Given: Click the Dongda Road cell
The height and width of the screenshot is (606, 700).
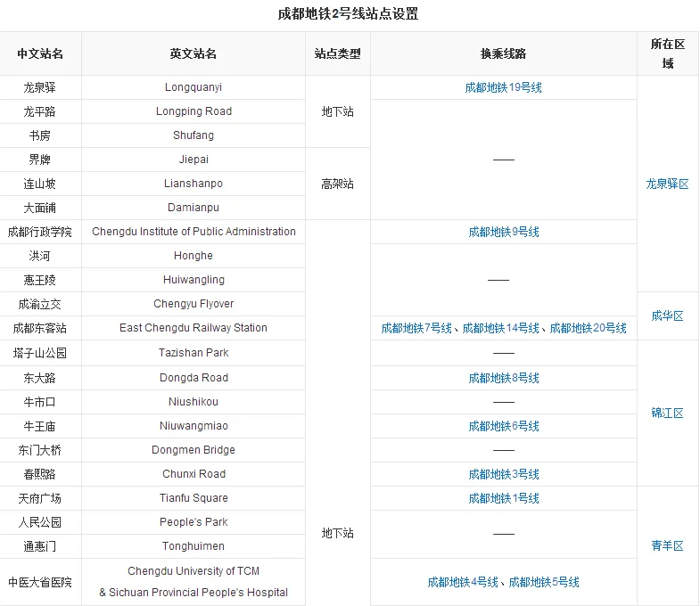Looking at the screenshot, I should [194, 379].
